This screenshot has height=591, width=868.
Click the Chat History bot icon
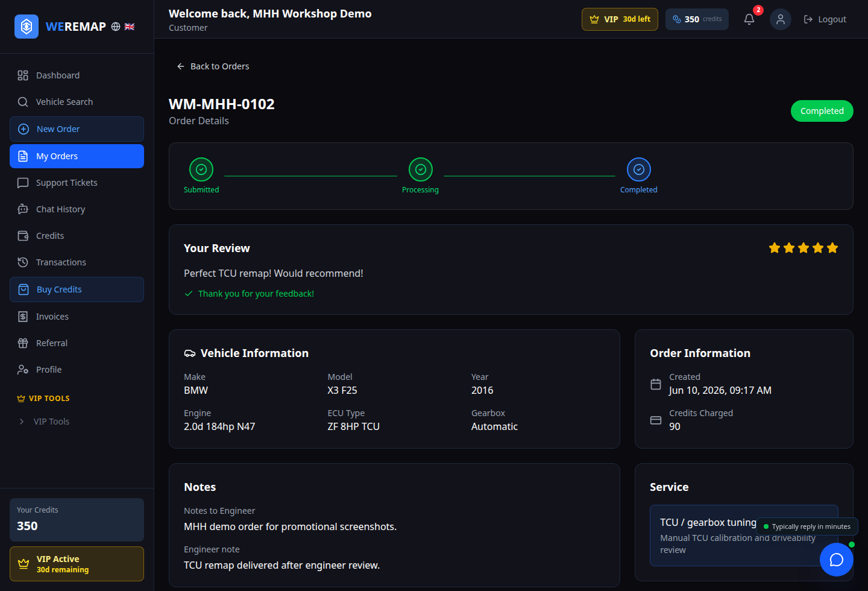coord(23,209)
